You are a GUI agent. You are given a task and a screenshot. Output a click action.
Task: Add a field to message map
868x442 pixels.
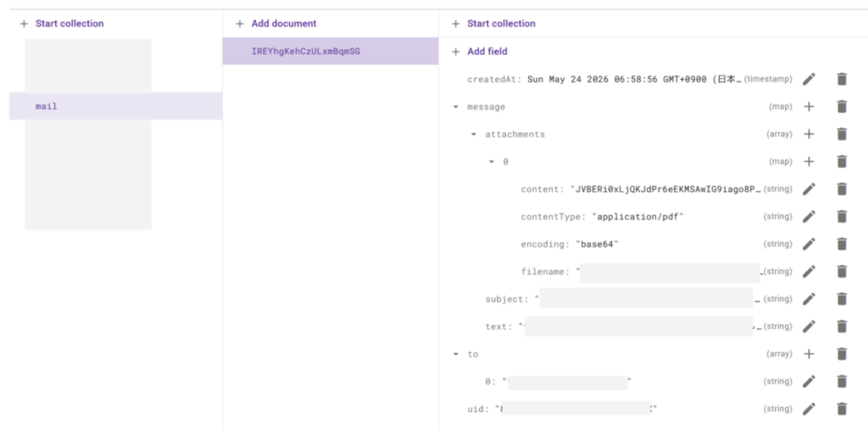(x=809, y=107)
